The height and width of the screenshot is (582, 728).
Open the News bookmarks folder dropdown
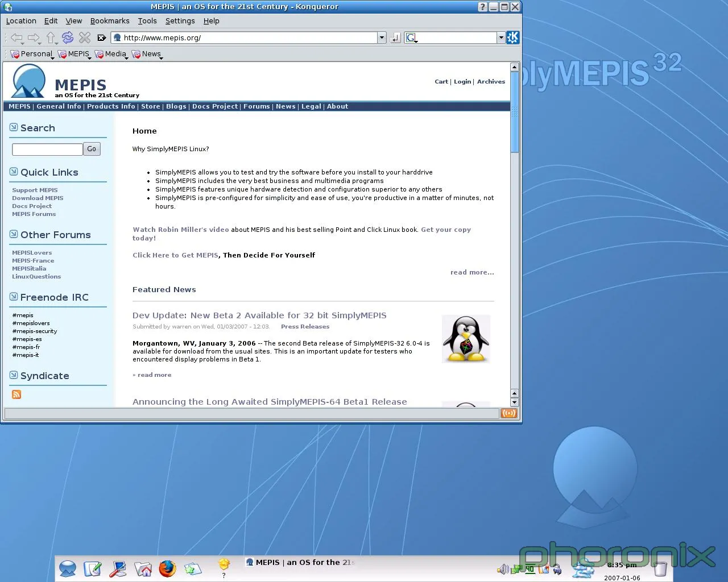point(147,54)
